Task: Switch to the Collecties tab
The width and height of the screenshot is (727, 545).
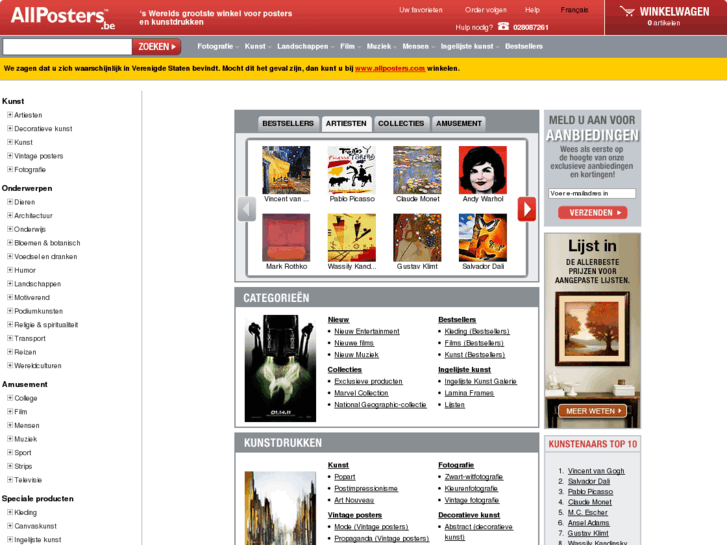Action: click(x=401, y=123)
